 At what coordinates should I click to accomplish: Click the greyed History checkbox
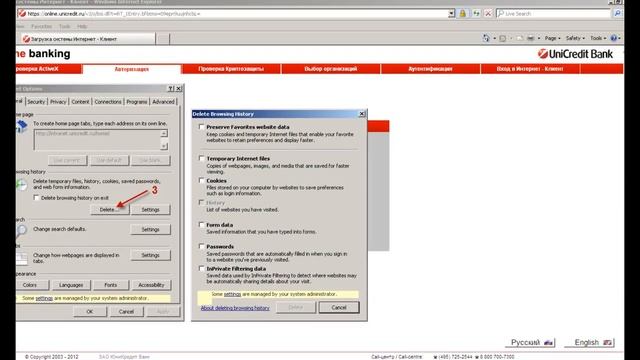click(x=201, y=202)
